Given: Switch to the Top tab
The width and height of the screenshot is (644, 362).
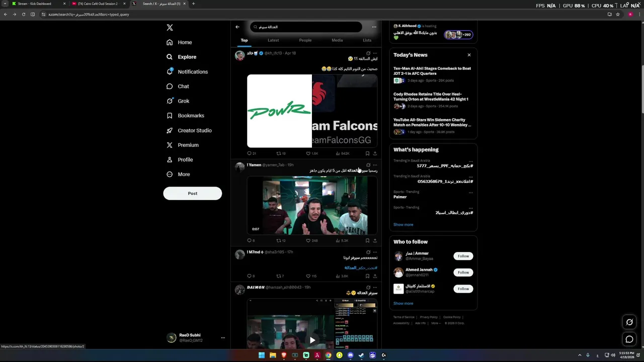Looking at the screenshot, I should [244, 40].
